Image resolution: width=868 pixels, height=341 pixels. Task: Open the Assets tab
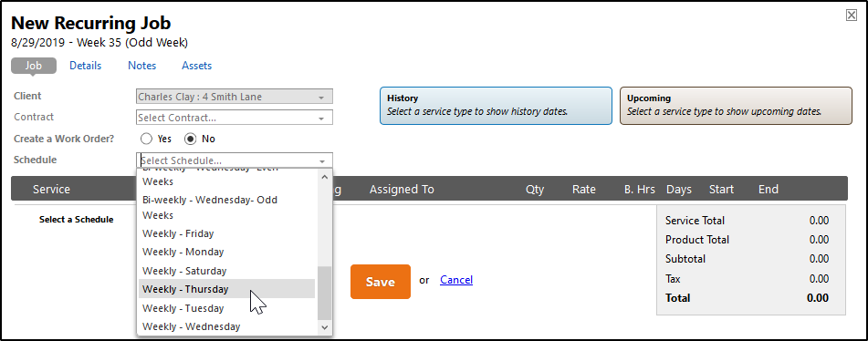tap(196, 66)
